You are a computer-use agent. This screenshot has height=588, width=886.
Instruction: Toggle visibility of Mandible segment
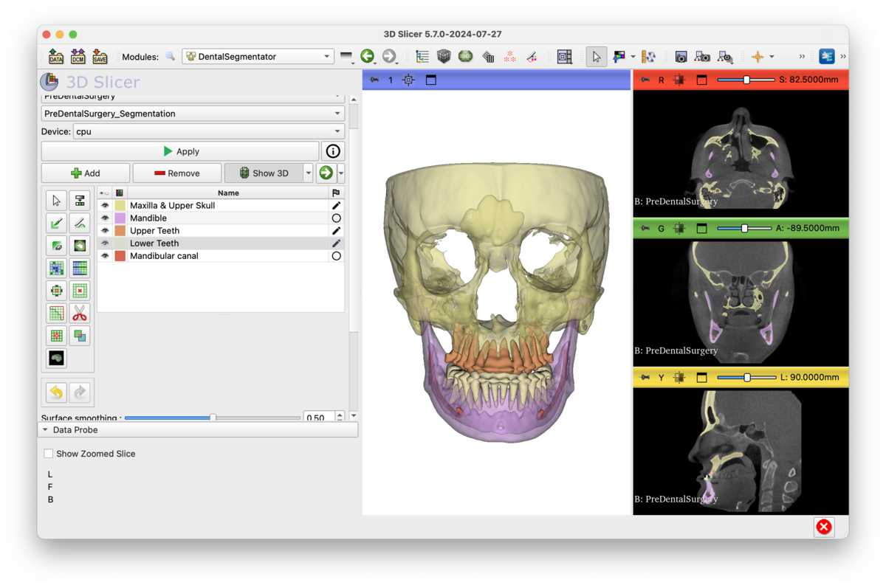pyautogui.click(x=105, y=218)
